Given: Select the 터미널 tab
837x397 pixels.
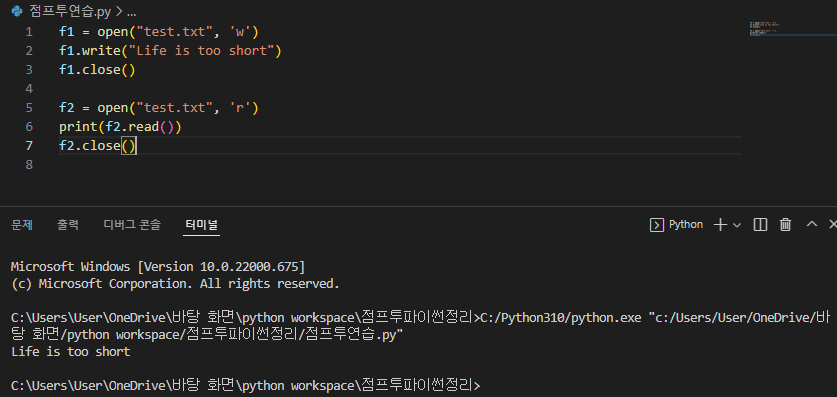Looking at the screenshot, I should (201, 225).
